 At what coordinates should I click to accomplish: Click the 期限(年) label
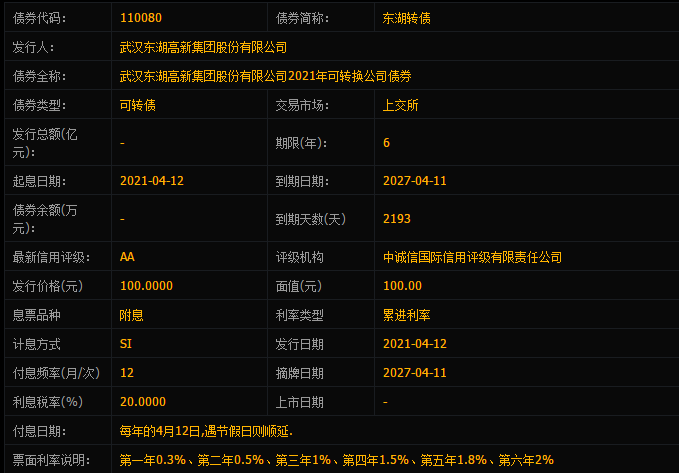[301, 143]
